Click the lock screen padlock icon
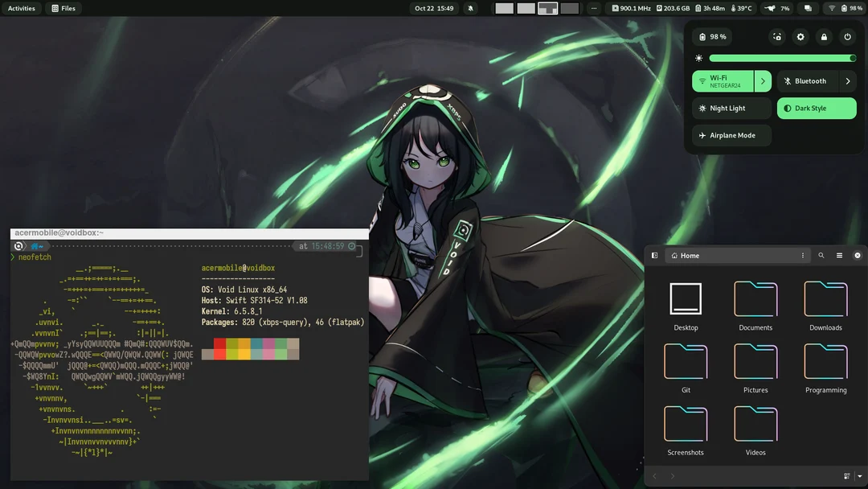 [824, 36]
